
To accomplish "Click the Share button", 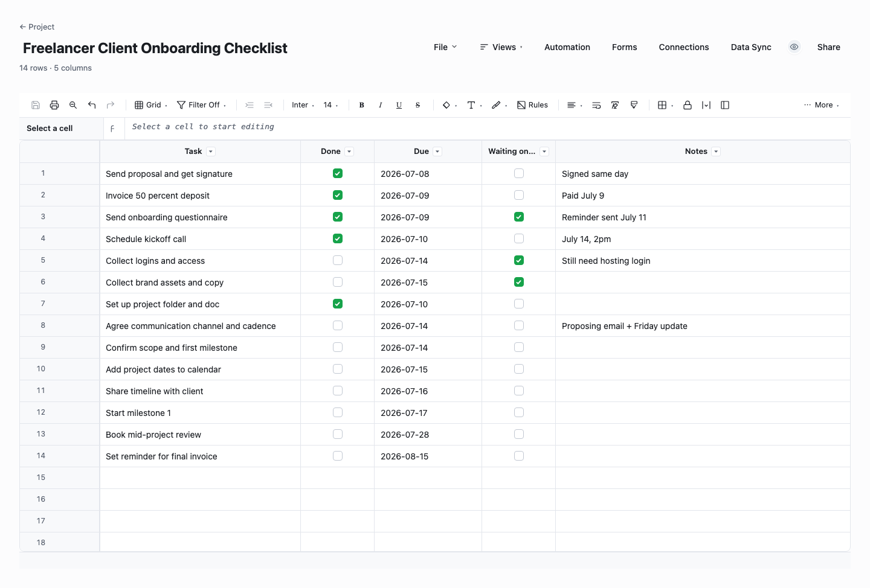I will point(829,47).
